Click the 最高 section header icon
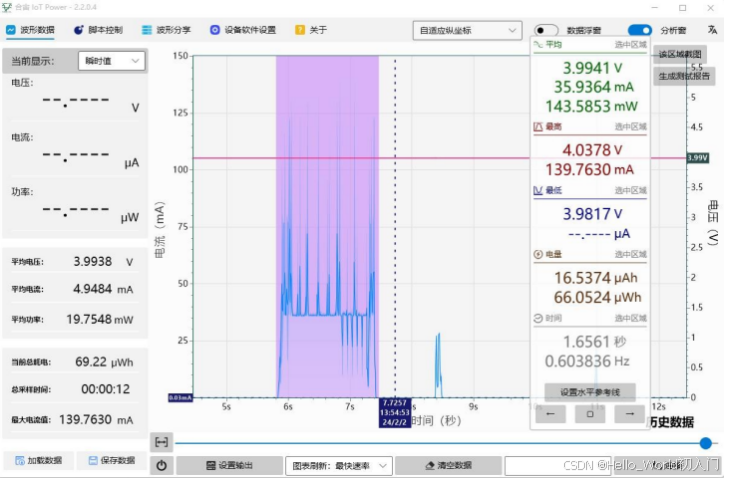732x478 pixels. [538, 127]
